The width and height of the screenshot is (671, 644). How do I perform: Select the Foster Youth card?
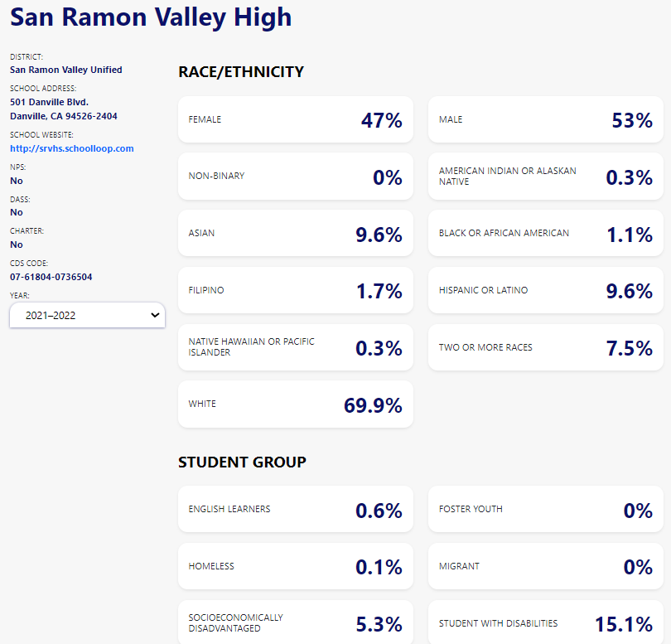(x=545, y=509)
